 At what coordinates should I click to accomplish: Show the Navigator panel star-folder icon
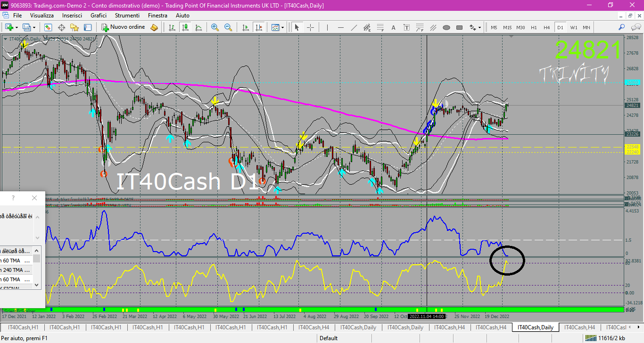tap(74, 27)
